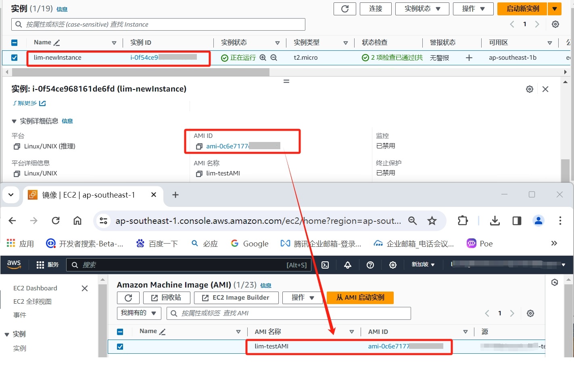The image size is (574, 392).
Task: Open the EC2 services grid icon
Action: pos(40,265)
